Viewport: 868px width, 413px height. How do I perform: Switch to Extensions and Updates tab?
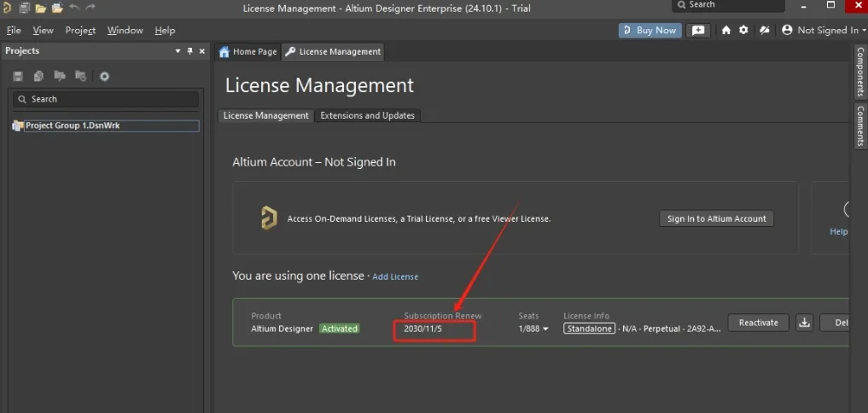[368, 116]
